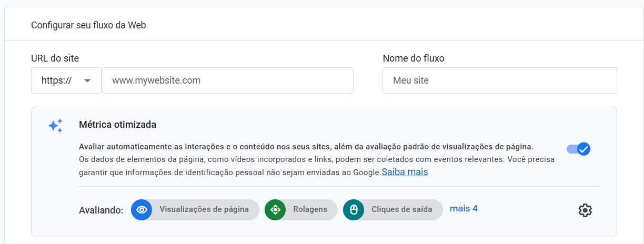Click the caret arrow beside https://

(87, 80)
